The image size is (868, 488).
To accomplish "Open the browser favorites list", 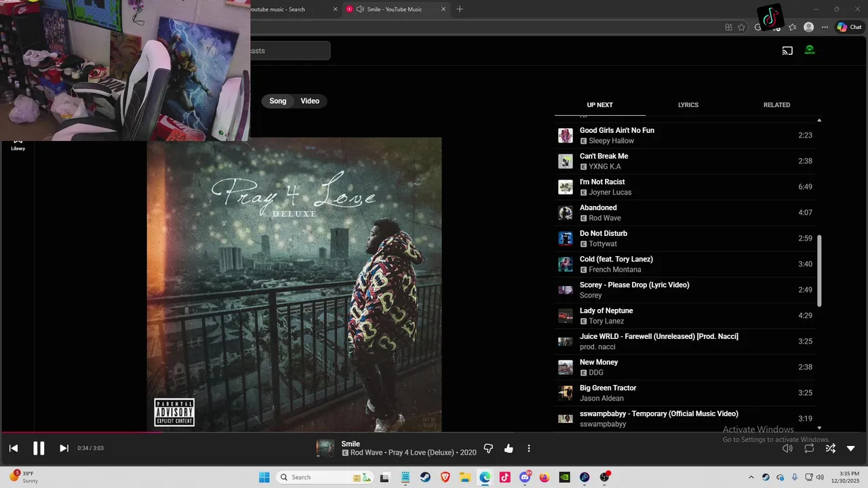I will (792, 27).
